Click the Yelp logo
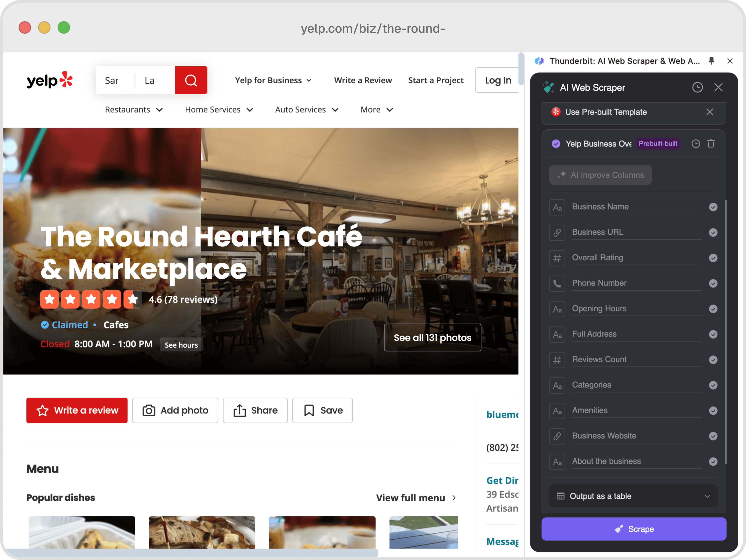 pyautogui.click(x=50, y=80)
